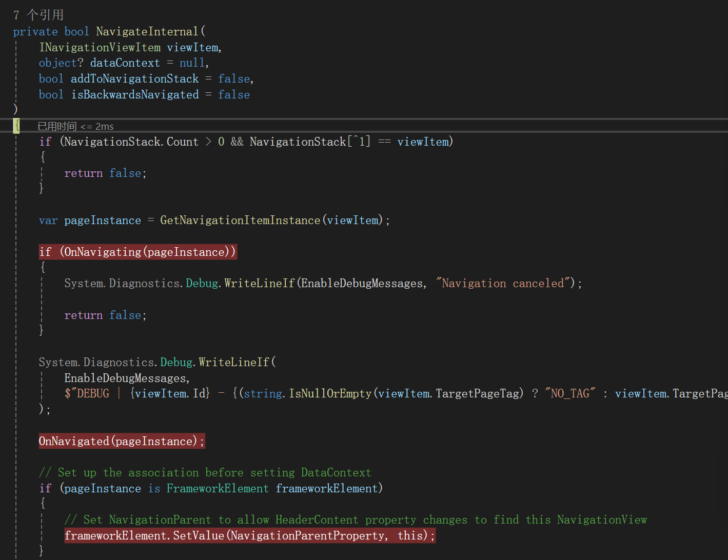Click the "NO_TAG" string literal
Image resolution: width=728 pixels, height=560 pixels.
pos(570,394)
